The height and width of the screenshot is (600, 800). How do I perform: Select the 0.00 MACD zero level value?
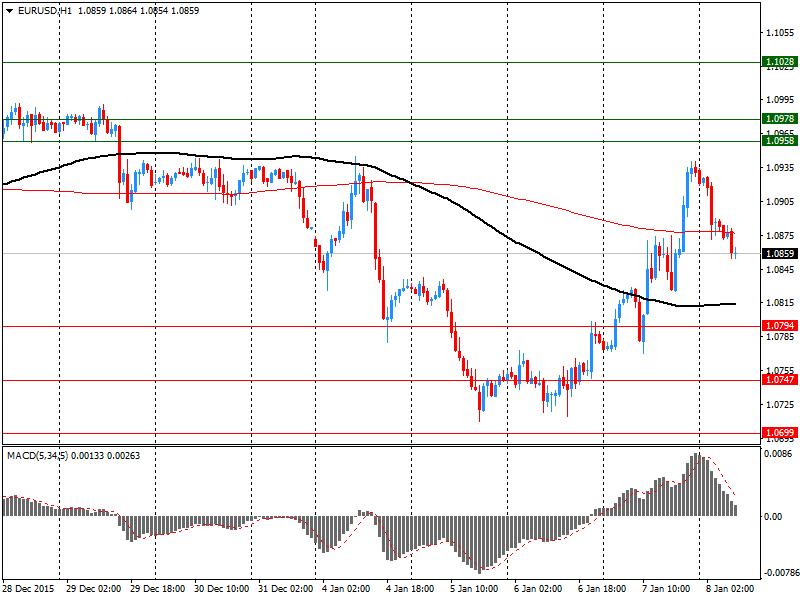(x=773, y=516)
